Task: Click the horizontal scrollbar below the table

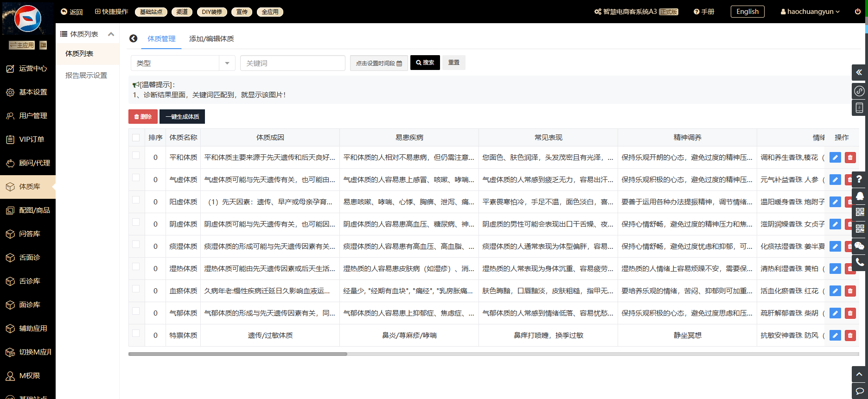Action: click(x=237, y=354)
